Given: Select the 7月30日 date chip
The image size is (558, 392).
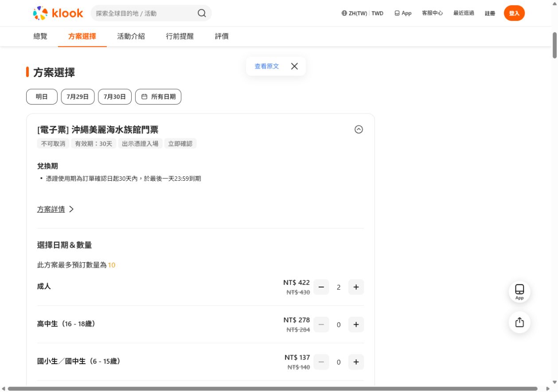Looking at the screenshot, I should [115, 97].
